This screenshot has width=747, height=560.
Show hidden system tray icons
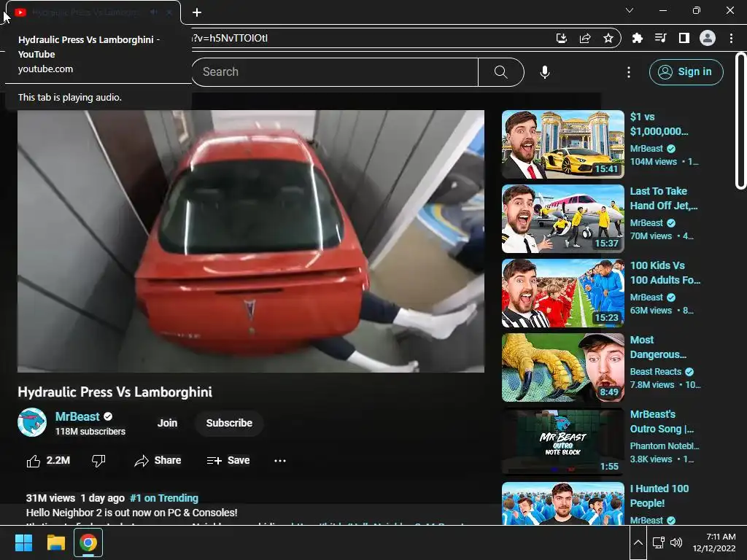click(x=638, y=542)
